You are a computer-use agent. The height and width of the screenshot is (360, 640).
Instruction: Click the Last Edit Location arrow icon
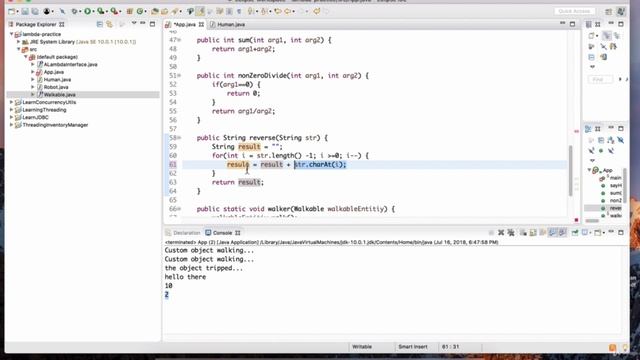(x=278, y=11)
